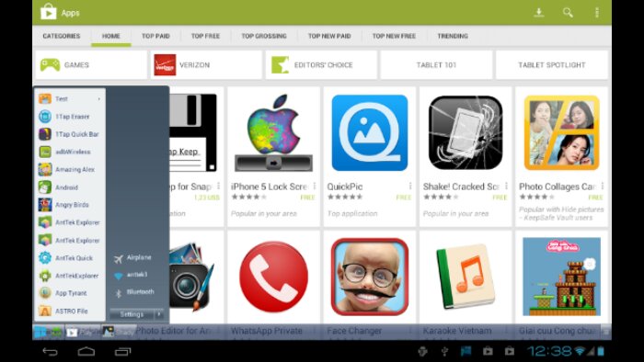Image resolution: width=644 pixels, height=362 pixels.
Task: Expand the Settings submenu arrow
Action: pyautogui.click(x=159, y=314)
